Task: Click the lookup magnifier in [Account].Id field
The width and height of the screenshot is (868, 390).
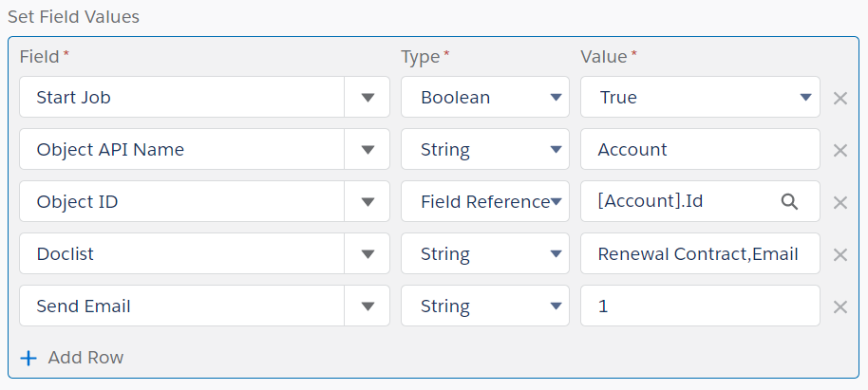Action: click(789, 202)
